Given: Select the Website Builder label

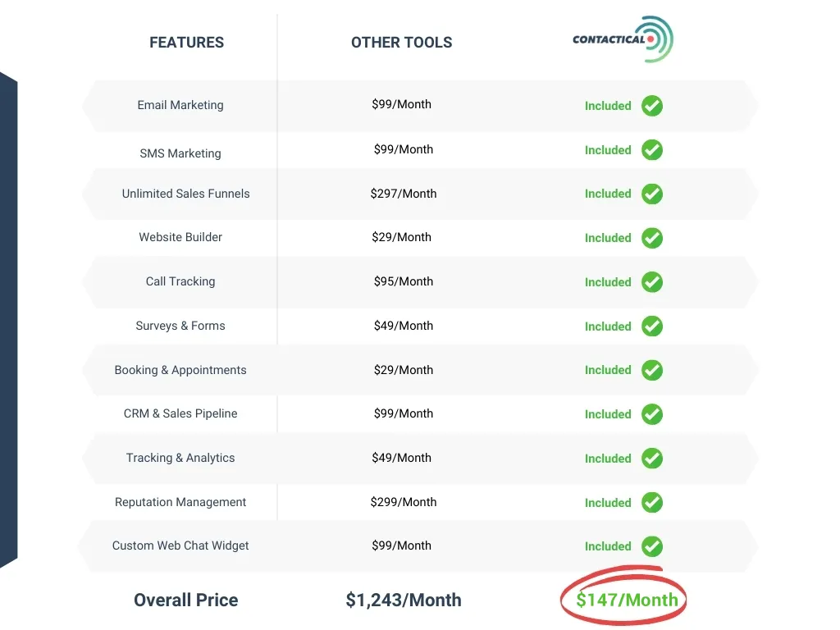Looking at the screenshot, I should point(180,237).
